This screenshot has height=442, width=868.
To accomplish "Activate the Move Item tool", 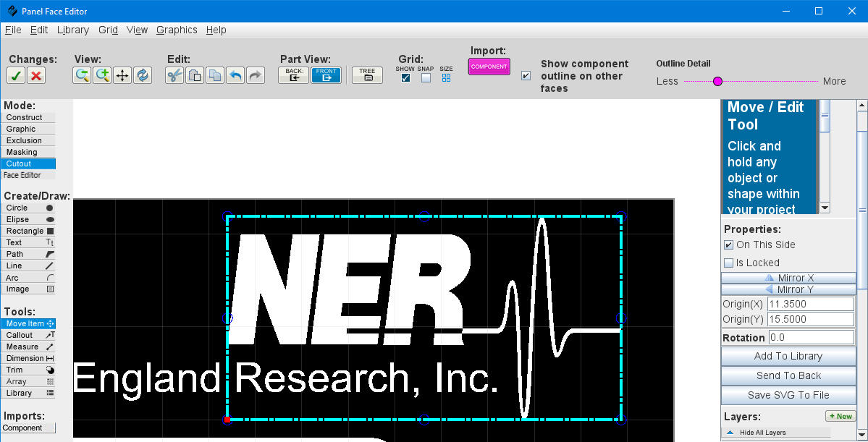I will [x=28, y=323].
